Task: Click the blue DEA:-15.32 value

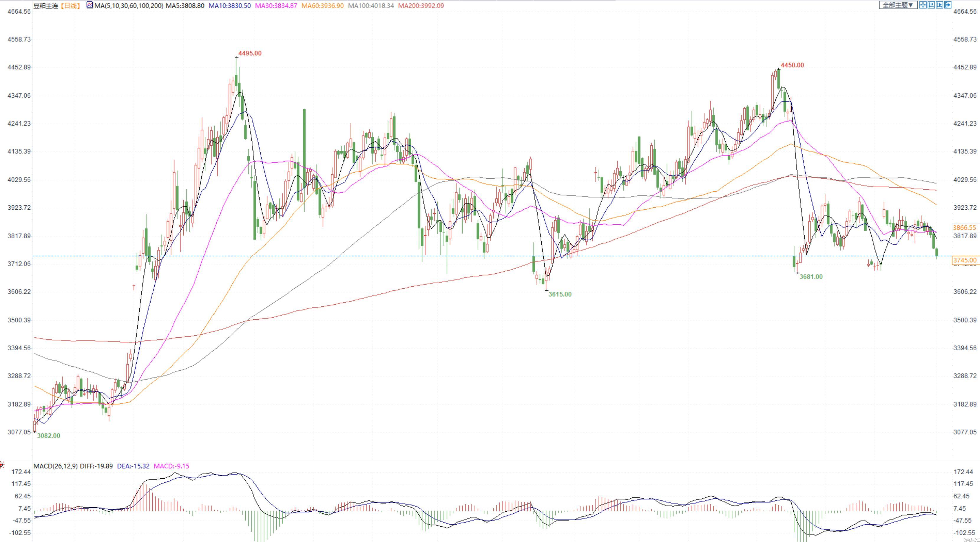Action: pos(133,466)
